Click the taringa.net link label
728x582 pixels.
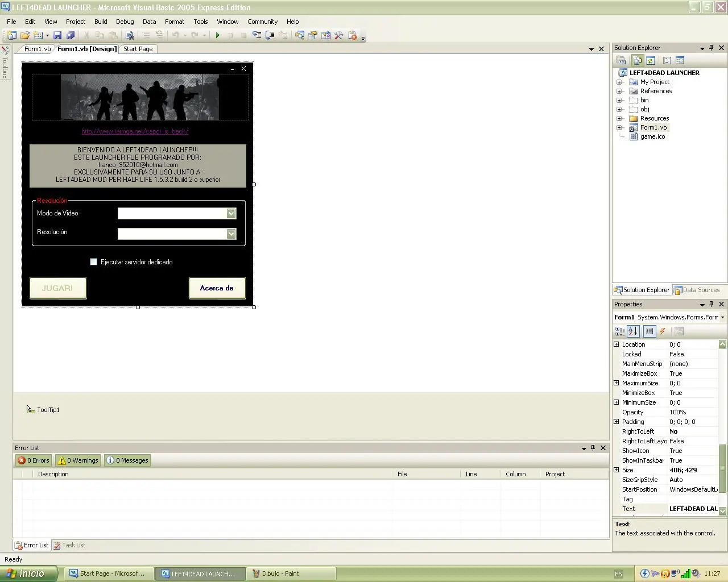135,131
